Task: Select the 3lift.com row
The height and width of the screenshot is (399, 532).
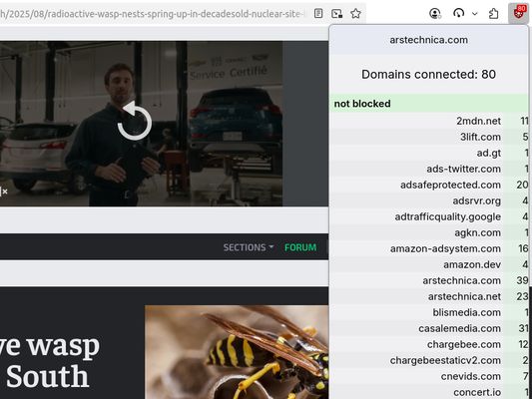Action: (x=428, y=137)
